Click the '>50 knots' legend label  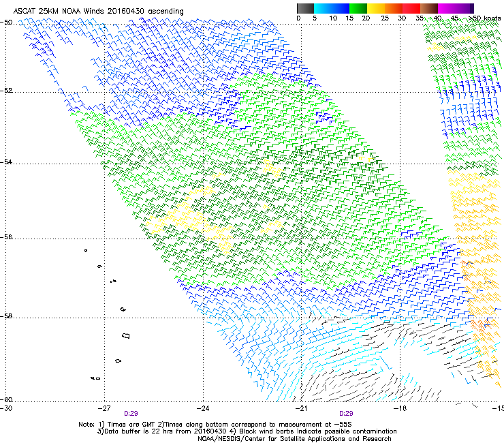tap(484, 18)
